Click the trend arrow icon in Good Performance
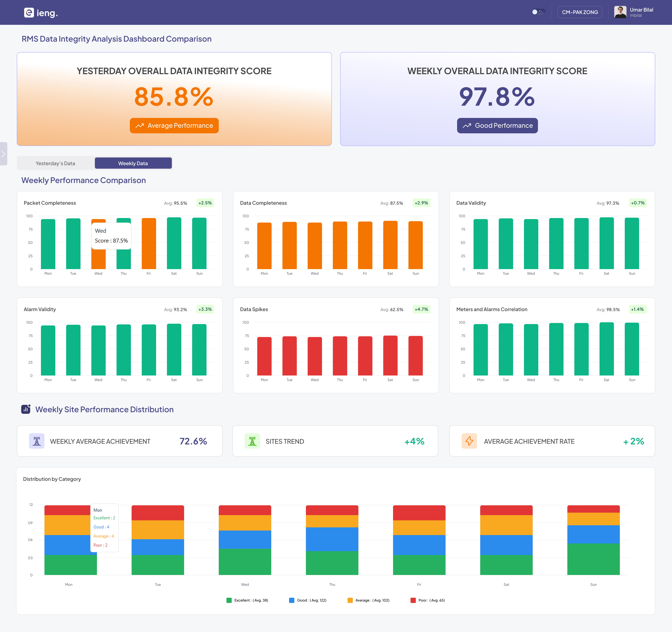 pyautogui.click(x=467, y=125)
